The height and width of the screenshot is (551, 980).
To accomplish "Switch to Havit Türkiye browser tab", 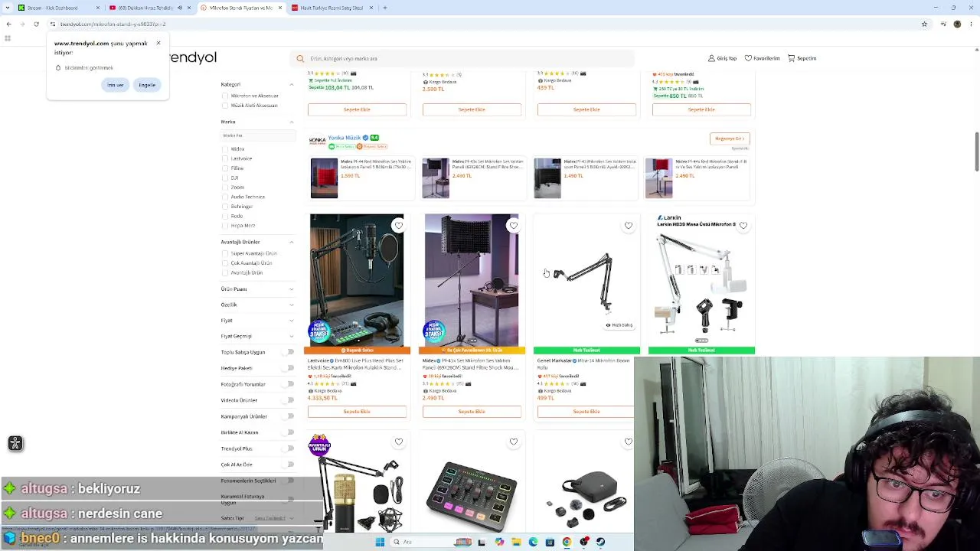I will click(x=332, y=8).
